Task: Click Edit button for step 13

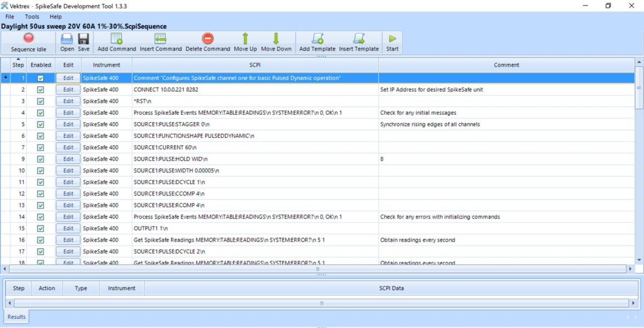Action: pos(68,205)
